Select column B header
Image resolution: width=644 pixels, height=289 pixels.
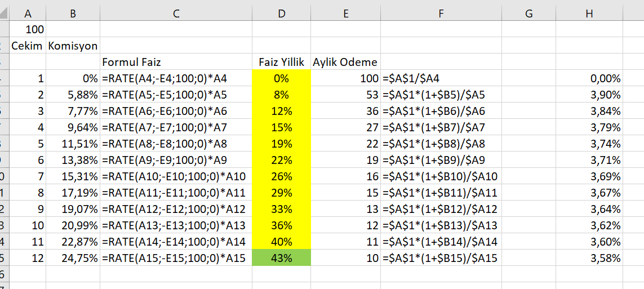coord(73,14)
